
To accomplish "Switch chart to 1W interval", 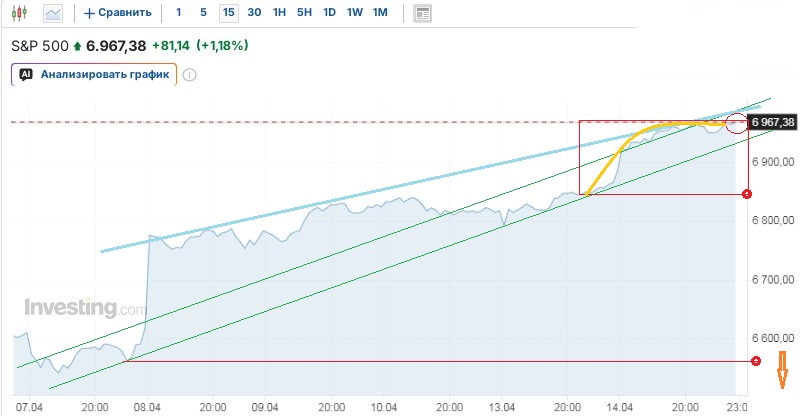I will click(x=354, y=13).
